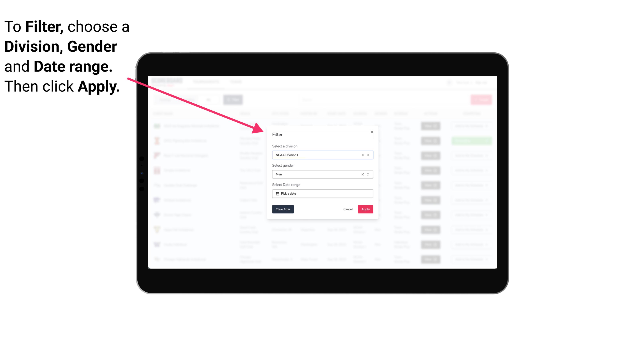The image size is (644, 346).
Task: Click Cancel to dismiss the filter dialog
Action: tap(348, 209)
